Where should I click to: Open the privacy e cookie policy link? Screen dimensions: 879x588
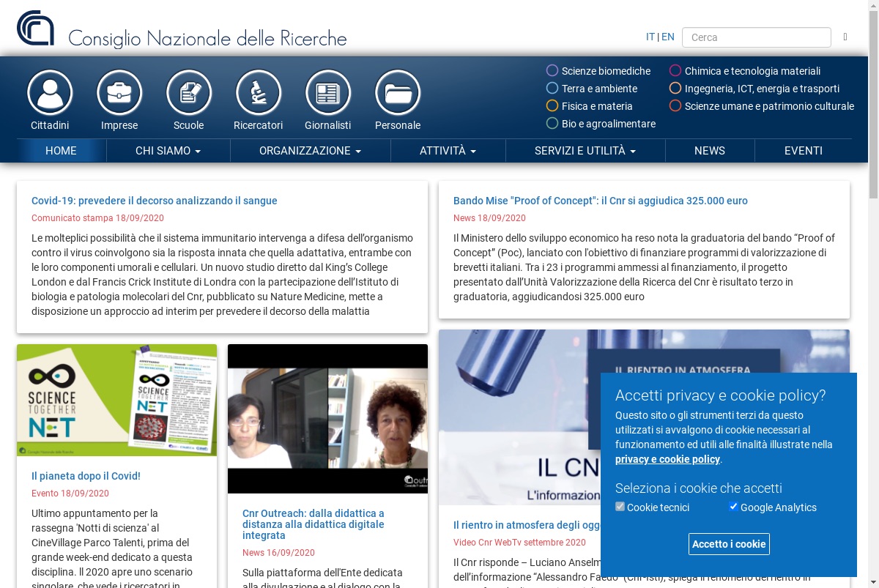(667, 459)
